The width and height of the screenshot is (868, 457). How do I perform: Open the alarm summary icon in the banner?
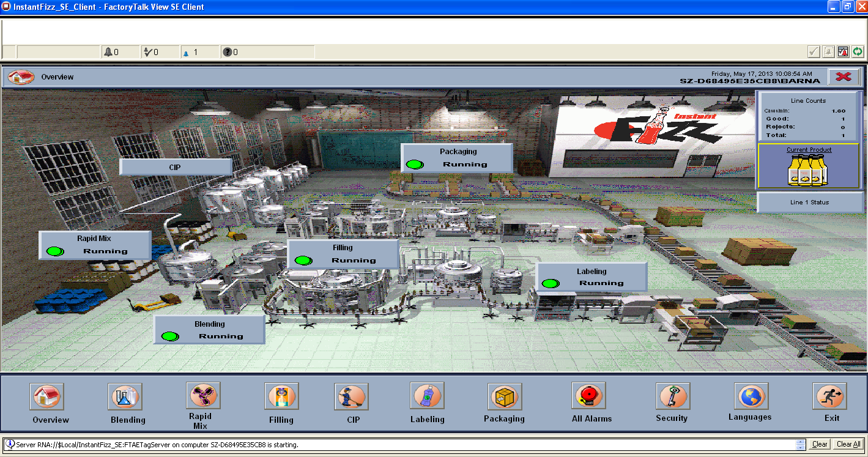pos(843,52)
